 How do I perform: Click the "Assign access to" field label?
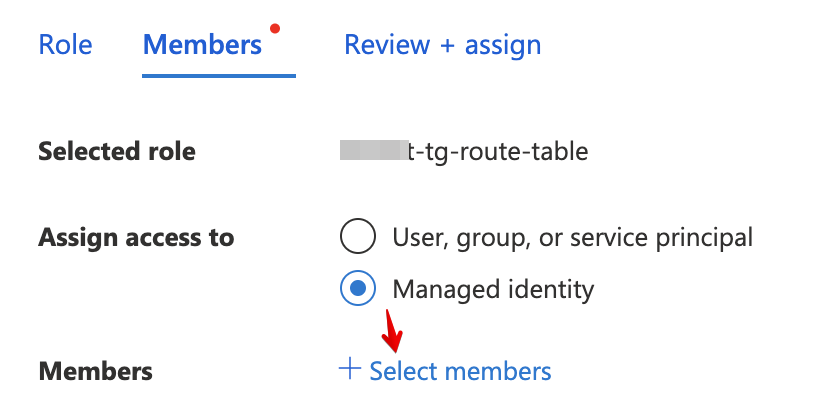click(135, 238)
